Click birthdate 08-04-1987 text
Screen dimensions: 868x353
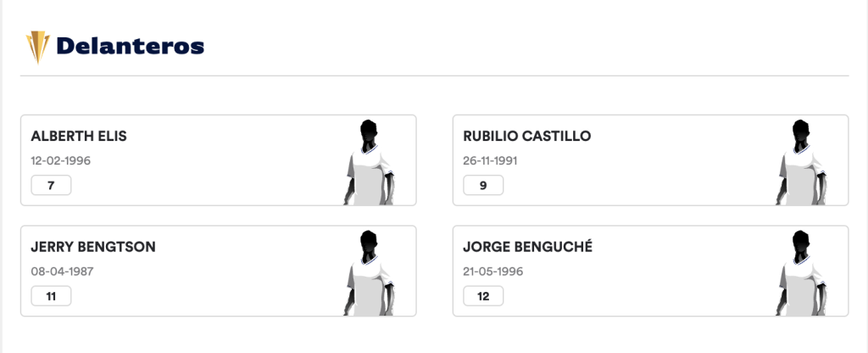(x=62, y=272)
